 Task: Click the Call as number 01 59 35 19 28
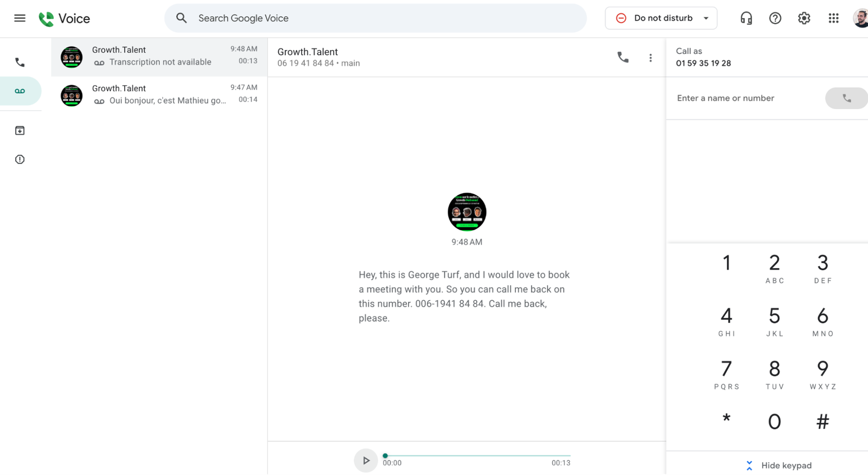tap(703, 63)
